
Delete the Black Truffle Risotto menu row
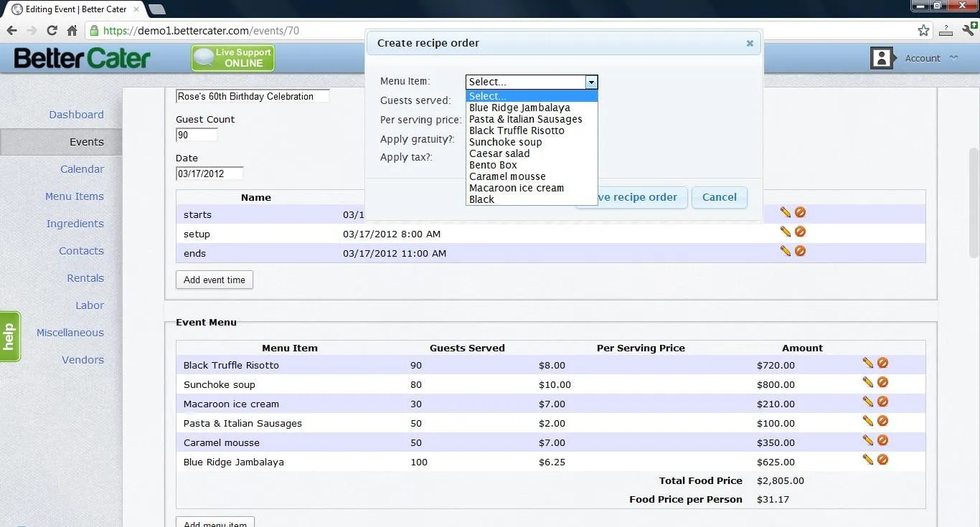coord(882,363)
